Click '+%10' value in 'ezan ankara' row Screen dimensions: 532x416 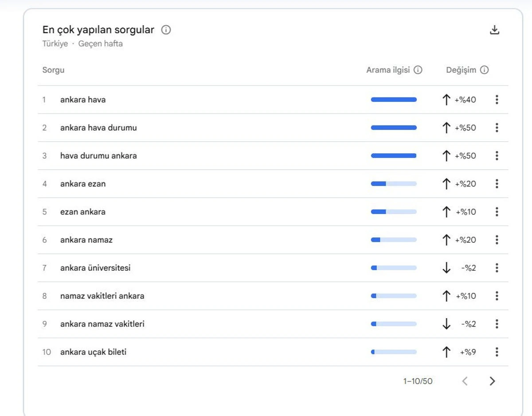466,212
